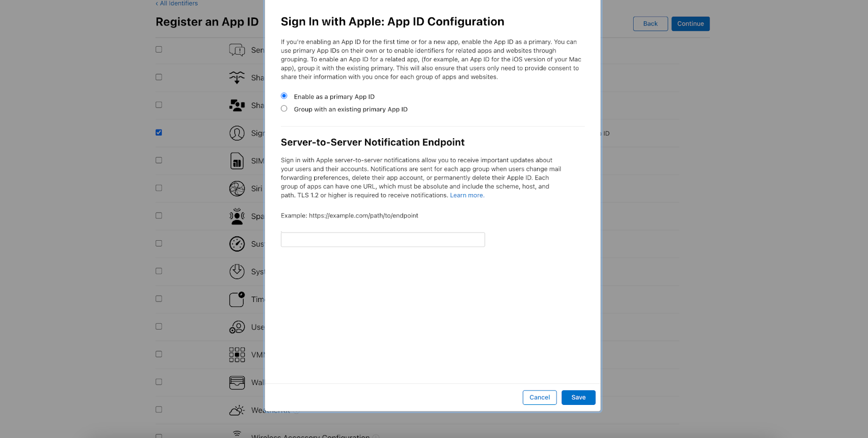
Task: Click the Siri capability icon
Action: tap(237, 189)
